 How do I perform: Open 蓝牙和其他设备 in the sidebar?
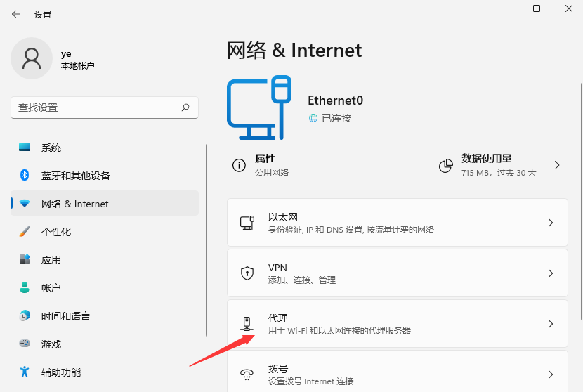pyautogui.click(x=105, y=175)
